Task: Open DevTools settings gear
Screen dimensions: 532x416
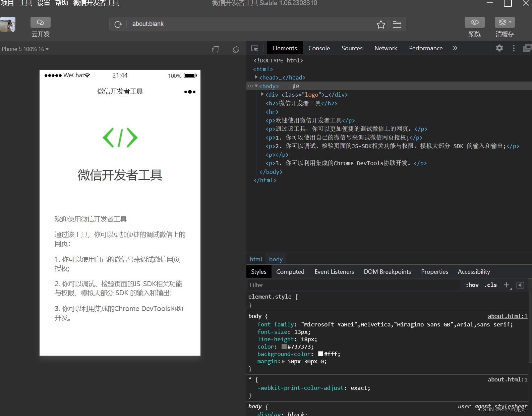Action: pos(499,48)
